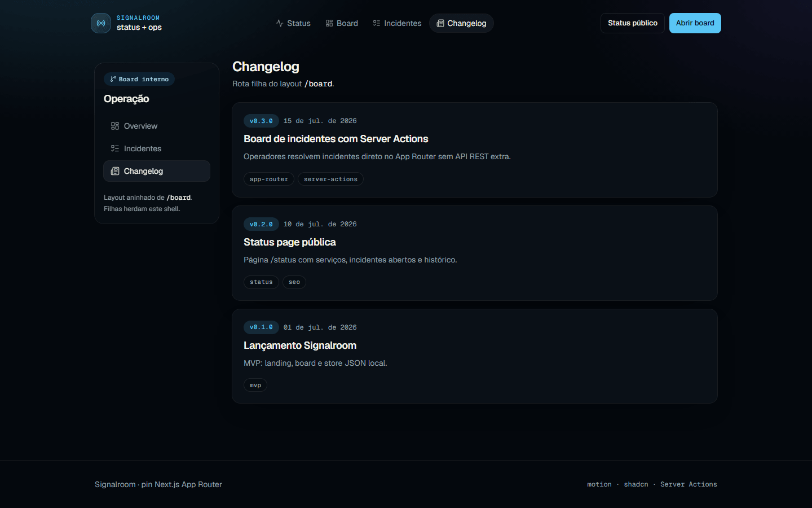This screenshot has width=812, height=508.
Task: Click the Abrir board button
Action: tap(695, 23)
